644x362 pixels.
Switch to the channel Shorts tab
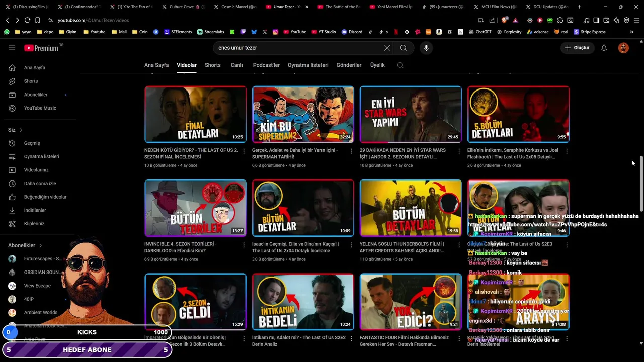point(213,65)
